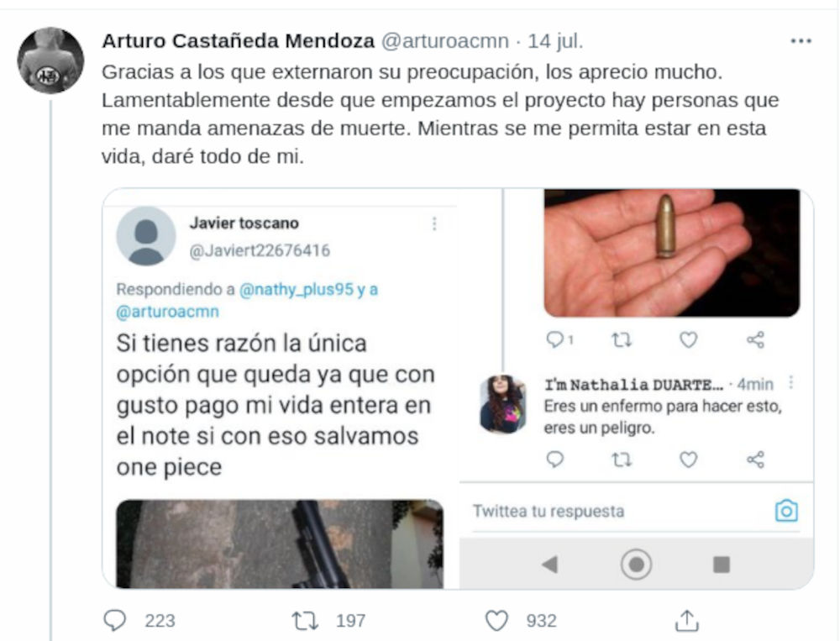Share the bullet photo reply via share icon

click(755, 339)
